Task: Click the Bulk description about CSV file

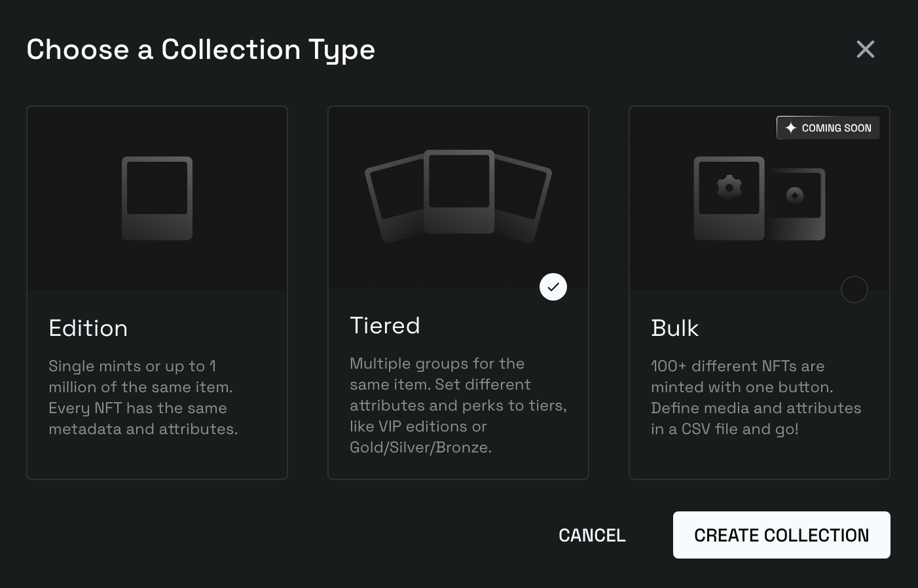Action: coord(756,397)
